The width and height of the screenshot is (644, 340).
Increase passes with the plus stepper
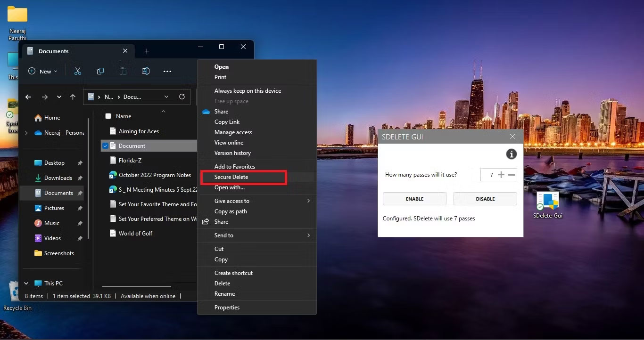(x=501, y=175)
